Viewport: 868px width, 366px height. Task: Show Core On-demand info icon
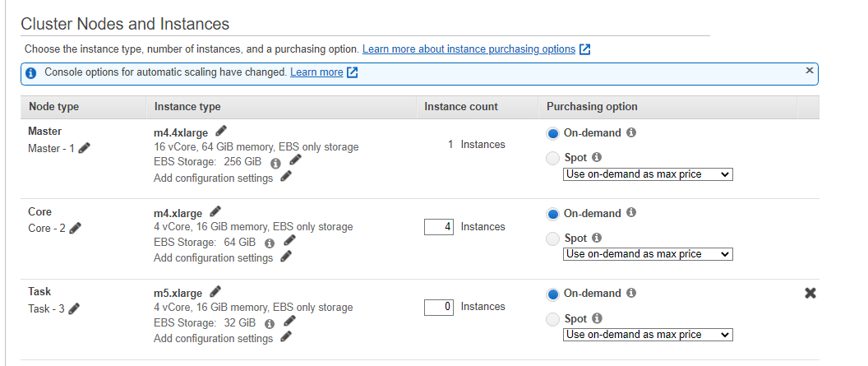point(631,213)
